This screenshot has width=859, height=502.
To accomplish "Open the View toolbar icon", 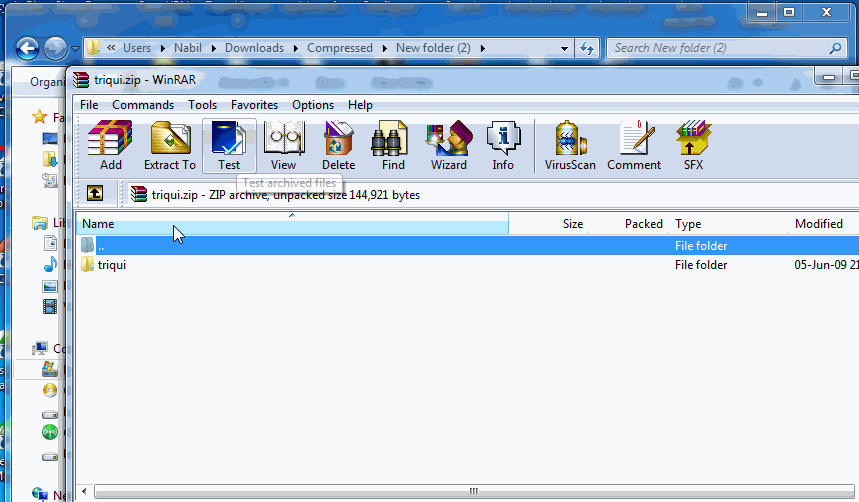I will (x=283, y=145).
